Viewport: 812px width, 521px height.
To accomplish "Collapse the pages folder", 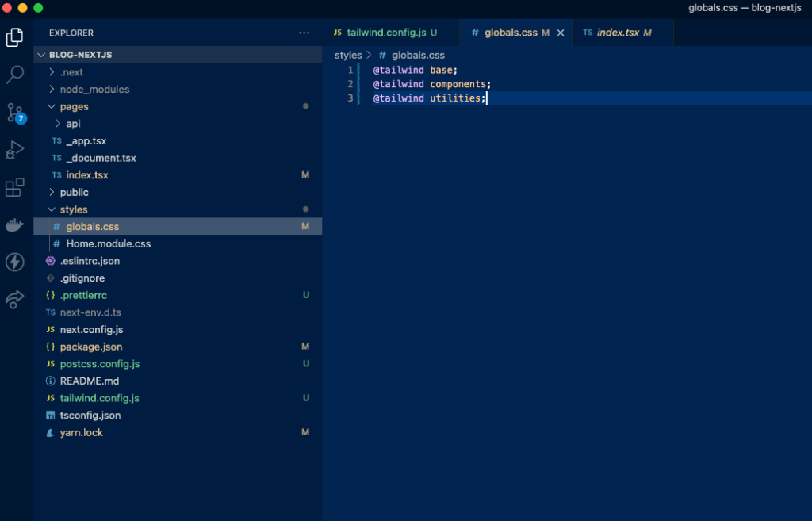I will (x=74, y=107).
